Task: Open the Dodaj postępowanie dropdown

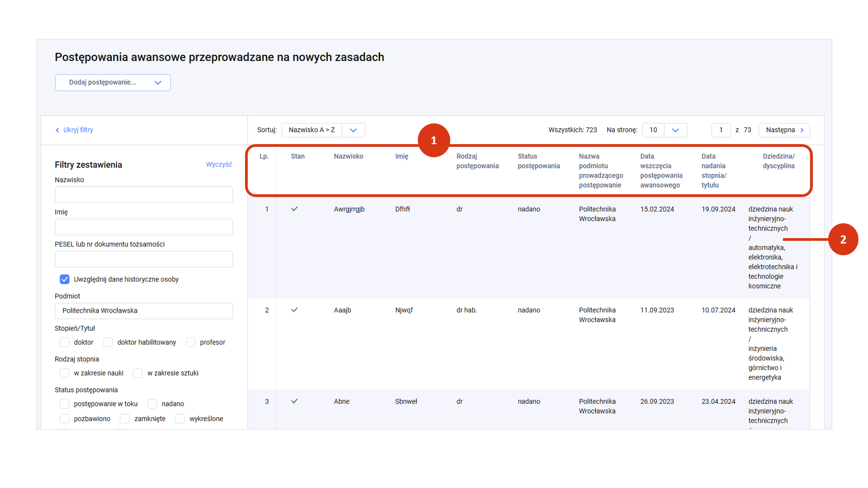Action: click(113, 83)
